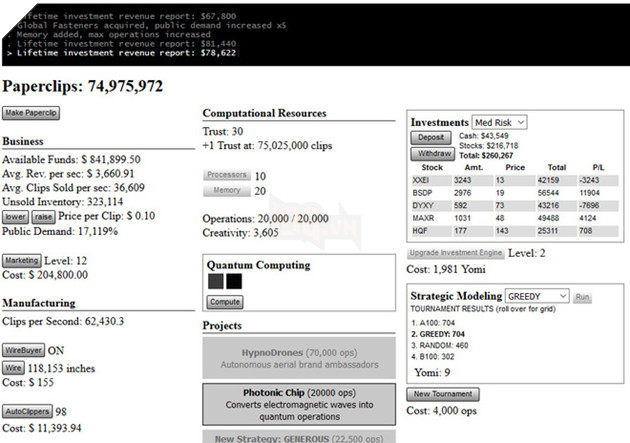Viewport: 630px width, 443px height.
Task: Raise the price per clip
Action: click(43, 216)
